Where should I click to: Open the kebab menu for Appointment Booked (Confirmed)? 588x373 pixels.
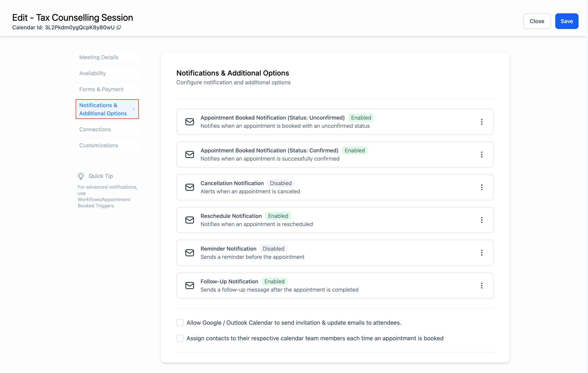482,154
